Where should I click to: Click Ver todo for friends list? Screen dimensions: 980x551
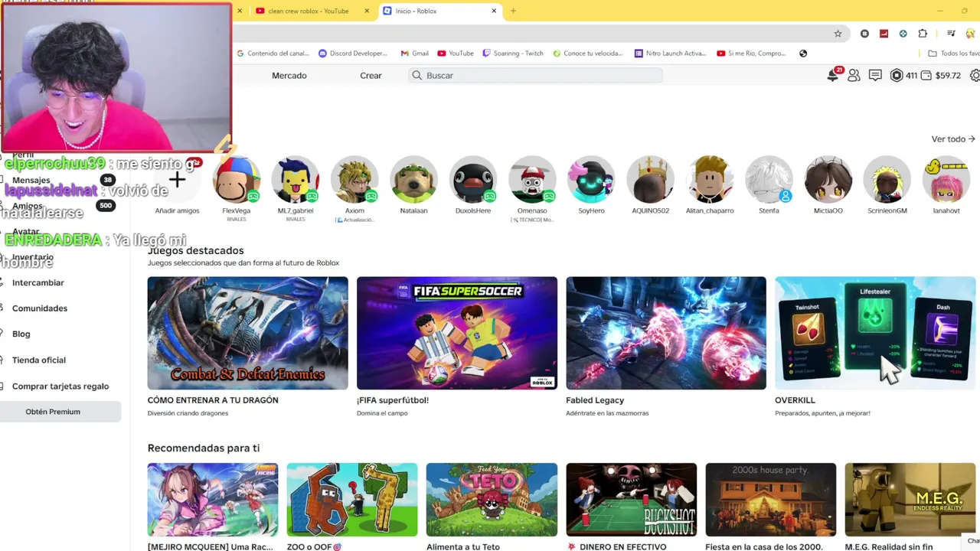tap(953, 139)
